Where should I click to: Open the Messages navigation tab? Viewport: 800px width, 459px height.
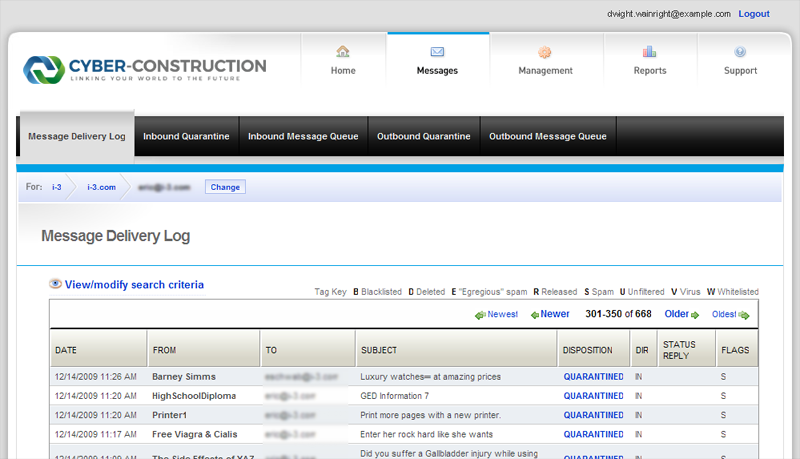coord(438,61)
